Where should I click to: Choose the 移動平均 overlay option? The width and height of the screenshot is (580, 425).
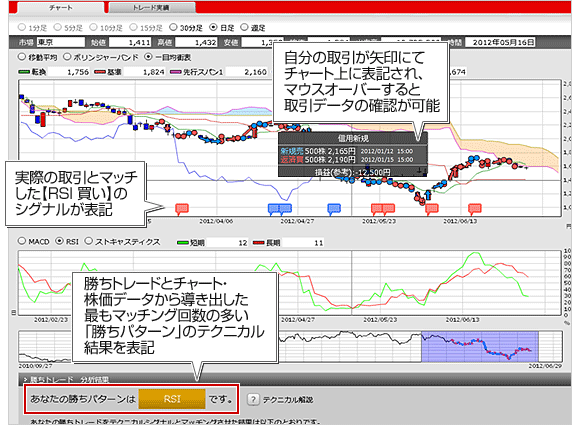point(22,57)
